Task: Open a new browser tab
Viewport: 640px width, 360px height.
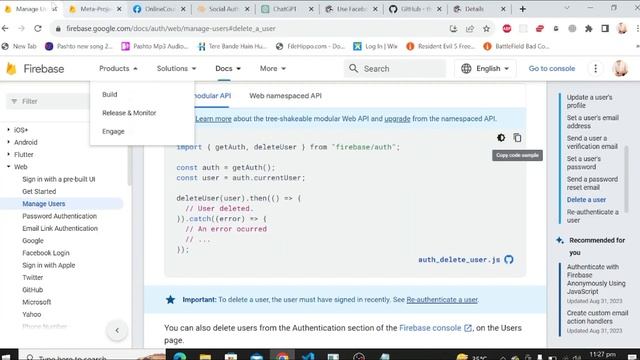Action: click(x=522, y=9)
